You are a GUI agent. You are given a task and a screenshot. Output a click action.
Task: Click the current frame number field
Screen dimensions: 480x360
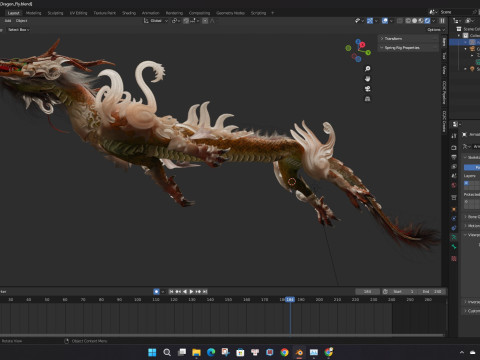[367, 292]
